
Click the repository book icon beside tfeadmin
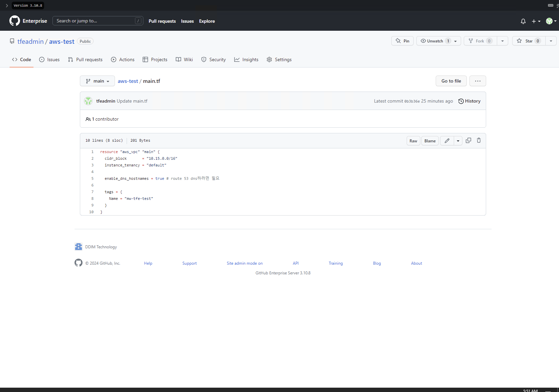12,41
